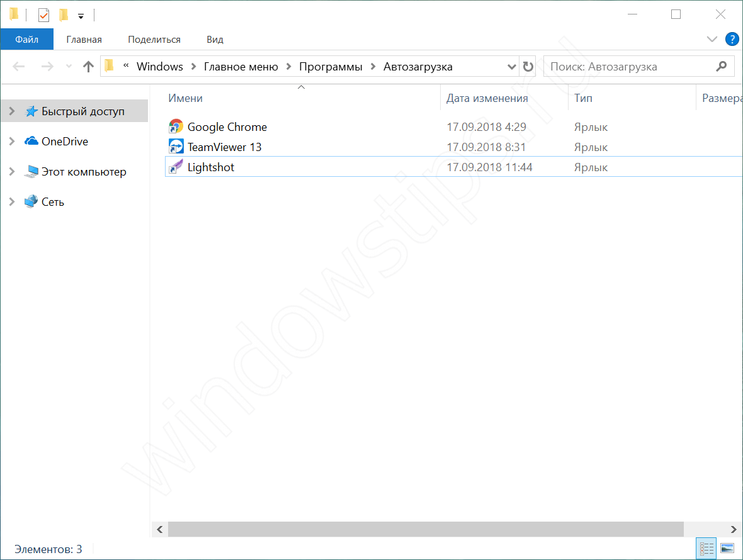This screenshot has height=560, width=743.
Task: Switch to details list view
Action: point(706,549)
